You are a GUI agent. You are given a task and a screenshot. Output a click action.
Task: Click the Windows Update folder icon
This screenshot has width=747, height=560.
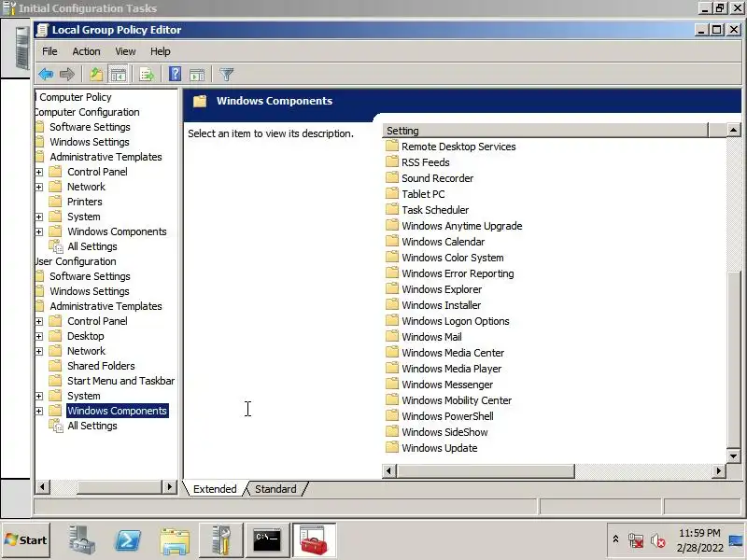coord(392,447)
